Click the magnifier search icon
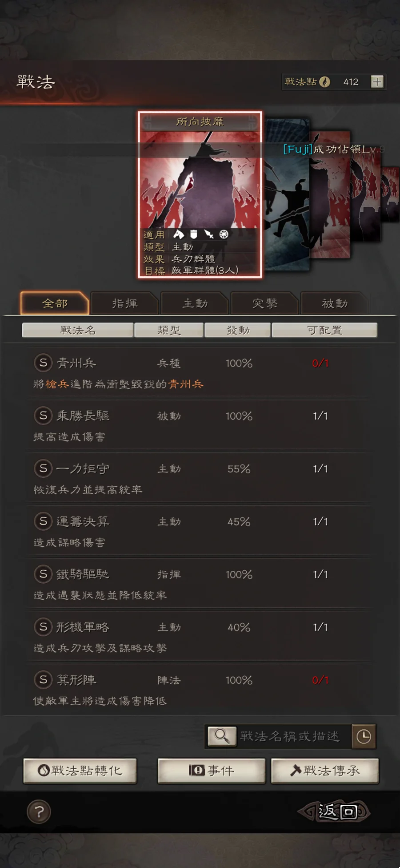 point(221,736)
